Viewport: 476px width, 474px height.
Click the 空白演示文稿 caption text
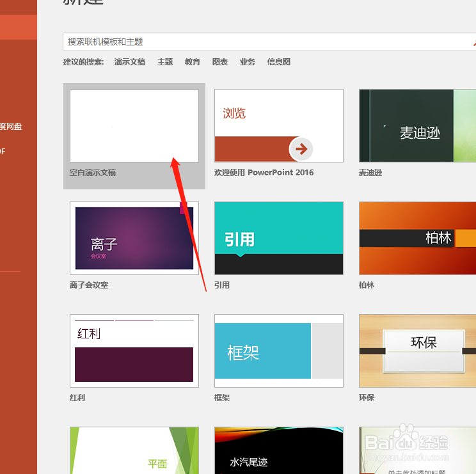click(93, 173)
